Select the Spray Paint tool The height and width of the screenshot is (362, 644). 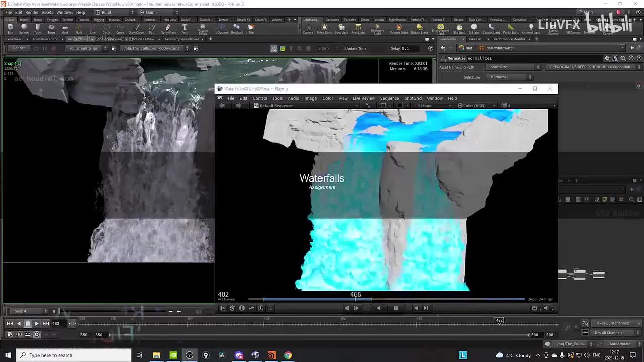click(168, 28)
